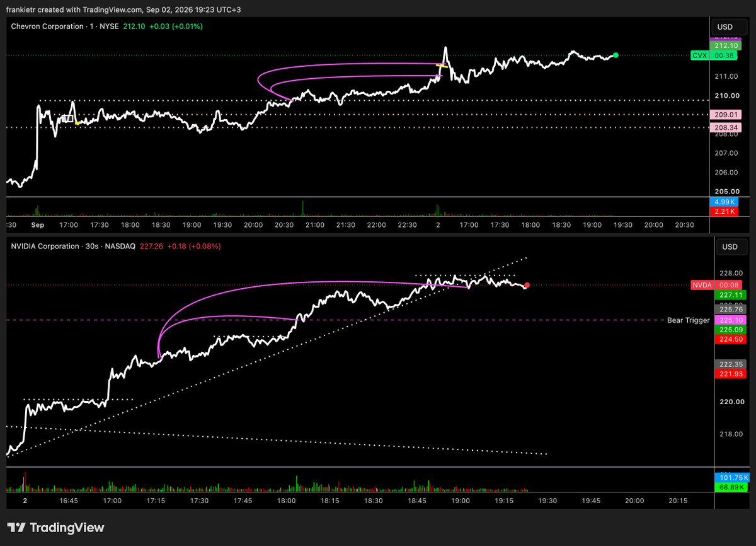Click the 18:15 label on NVIDIA time axis

pos(330,501)
